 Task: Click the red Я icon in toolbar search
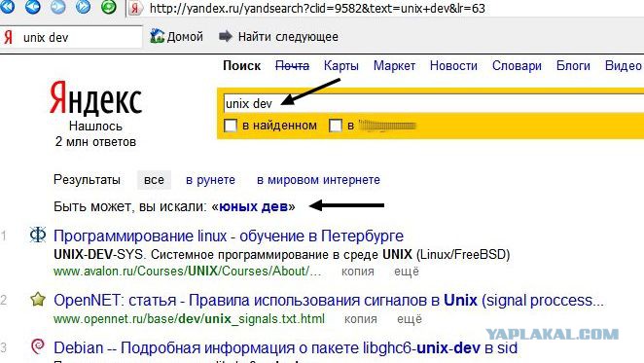8,37
